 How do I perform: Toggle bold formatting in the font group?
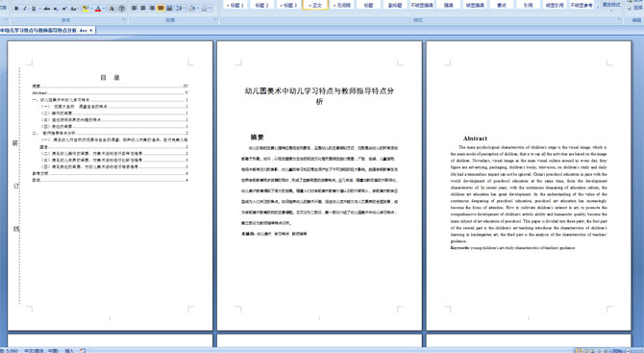(16, 9)
